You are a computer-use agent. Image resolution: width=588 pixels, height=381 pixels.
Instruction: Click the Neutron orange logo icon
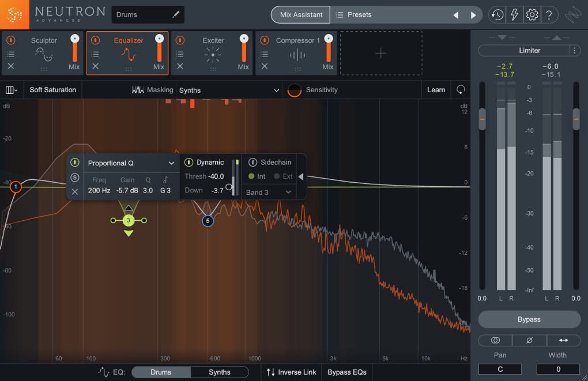[x=14, y=14]
